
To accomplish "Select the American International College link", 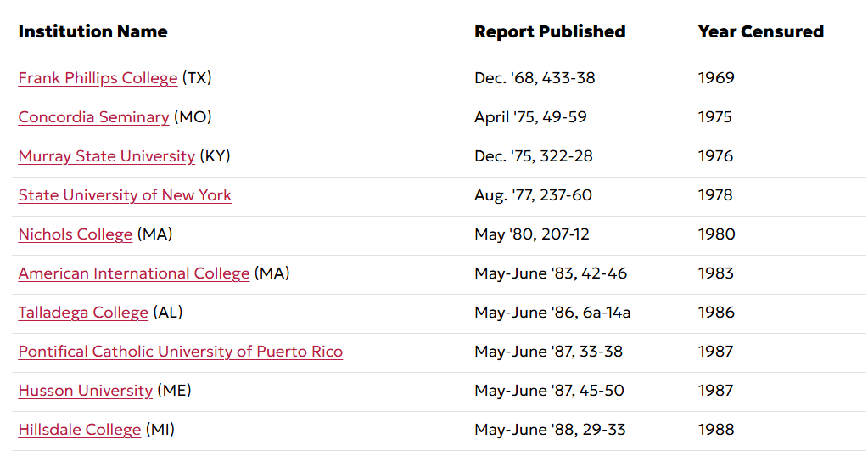I will (134, 273).
